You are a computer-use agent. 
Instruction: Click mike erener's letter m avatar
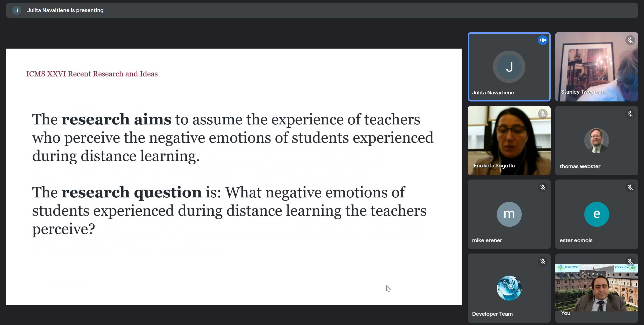click(509, 214)
